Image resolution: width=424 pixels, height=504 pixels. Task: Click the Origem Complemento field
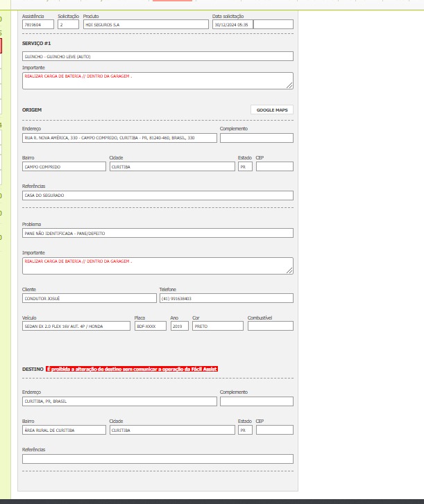click(257, 138)
